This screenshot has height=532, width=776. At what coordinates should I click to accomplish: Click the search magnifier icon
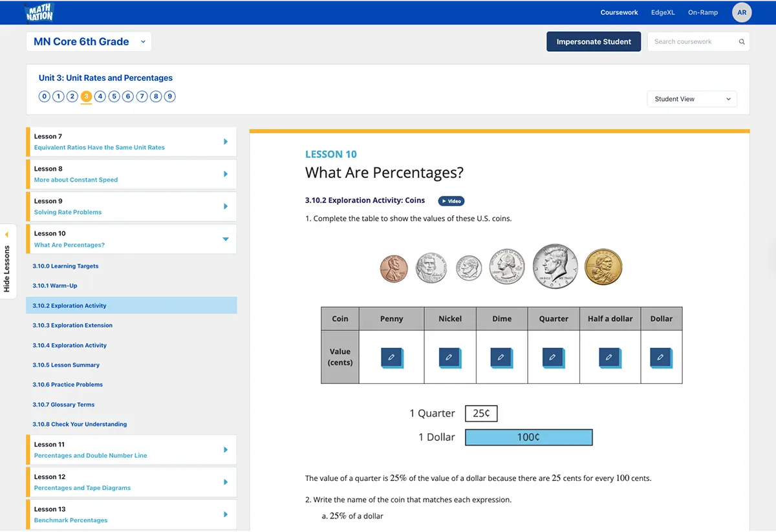point(742,42)
